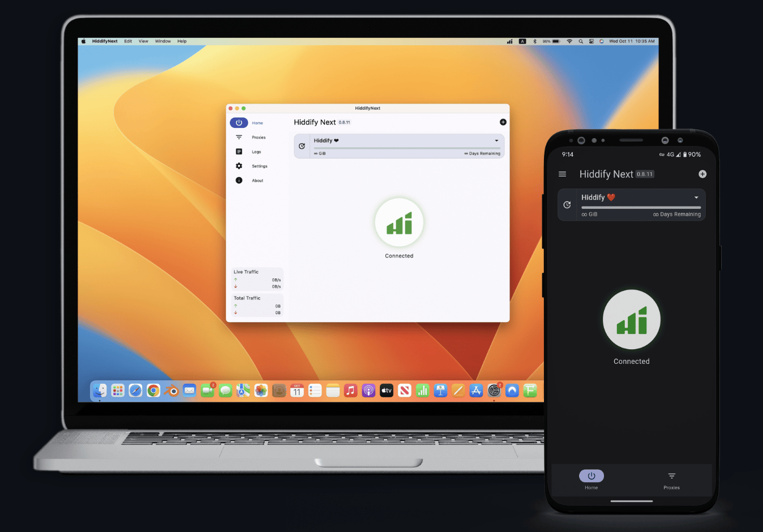
Task: Click the battery indicator in menu bar
Action: 552,41
